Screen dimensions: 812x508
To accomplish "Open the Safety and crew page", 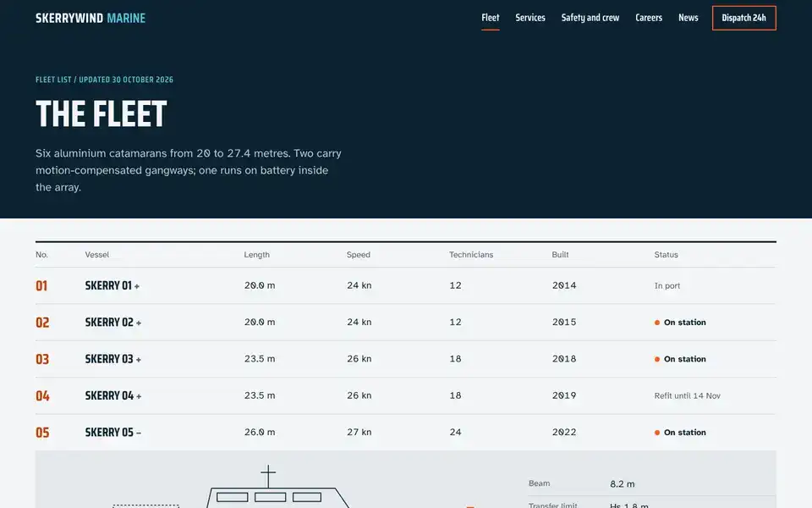I will click(x=590, y=18).
